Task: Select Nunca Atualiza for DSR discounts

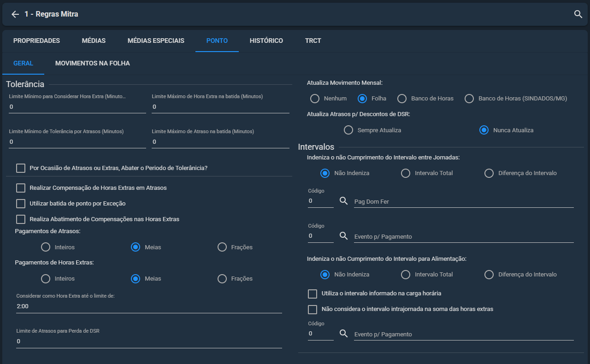Action: [x=484, y=130]
